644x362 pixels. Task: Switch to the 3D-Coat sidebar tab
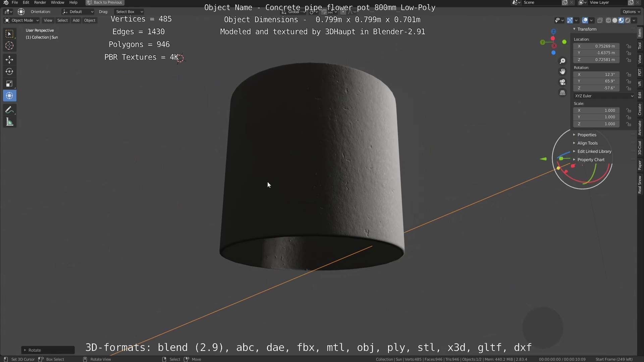tap(640, 147)
